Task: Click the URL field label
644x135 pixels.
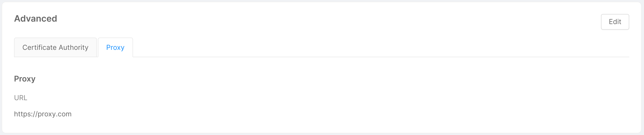Action: click(x=20, y=98)
